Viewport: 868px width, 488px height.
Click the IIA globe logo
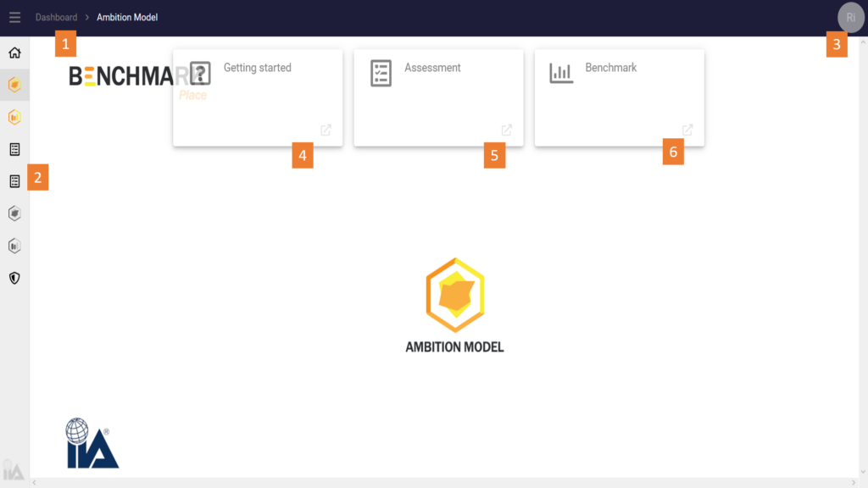pos(92,443)
